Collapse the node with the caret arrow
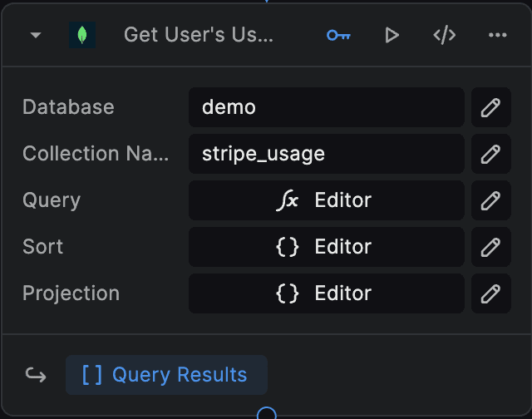Image resolution: width=532 pixels, height=419 pixels. (x=36, y=35)
